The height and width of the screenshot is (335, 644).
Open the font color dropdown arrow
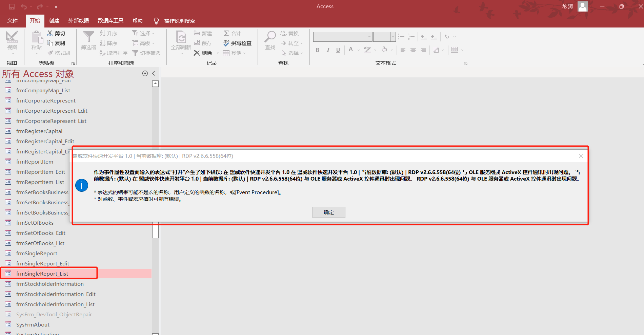[359, 50]
